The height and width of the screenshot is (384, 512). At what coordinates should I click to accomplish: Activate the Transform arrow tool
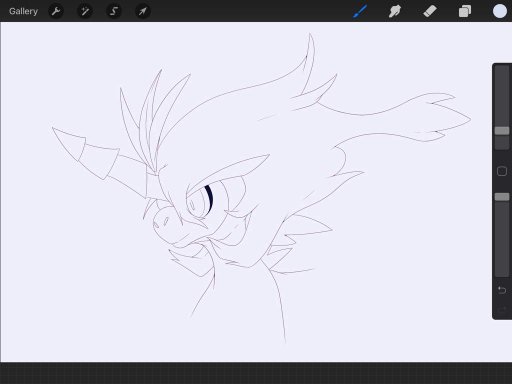coord(142,11)
